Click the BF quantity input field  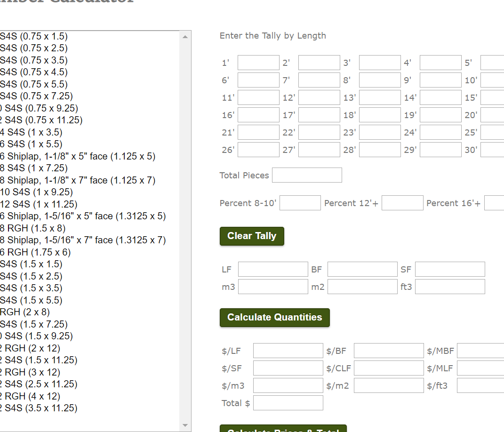(362, 270)
